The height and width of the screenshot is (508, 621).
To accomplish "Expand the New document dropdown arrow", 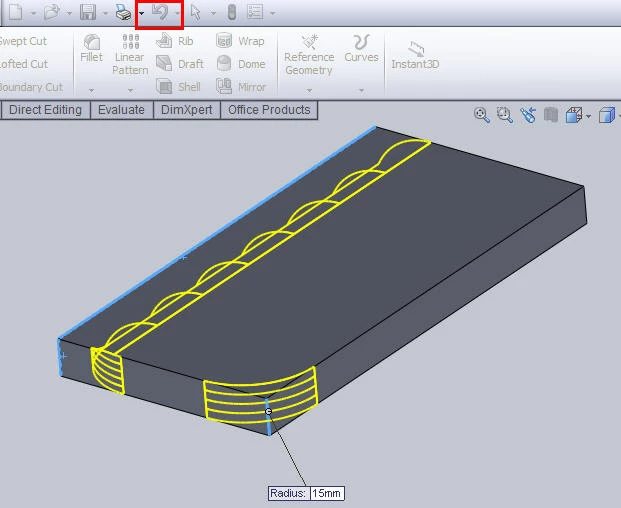I will pyautogui.click(x=34, y=13).
